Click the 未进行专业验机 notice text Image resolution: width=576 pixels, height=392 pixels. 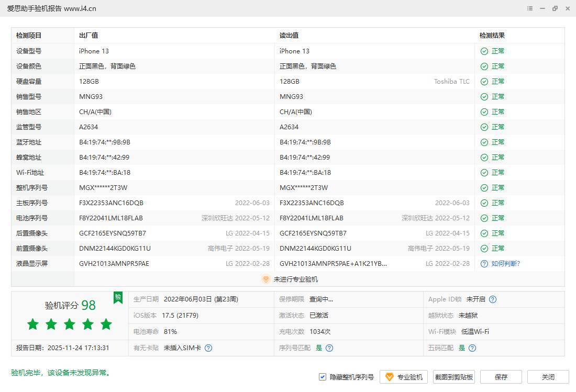pos(295,279)
